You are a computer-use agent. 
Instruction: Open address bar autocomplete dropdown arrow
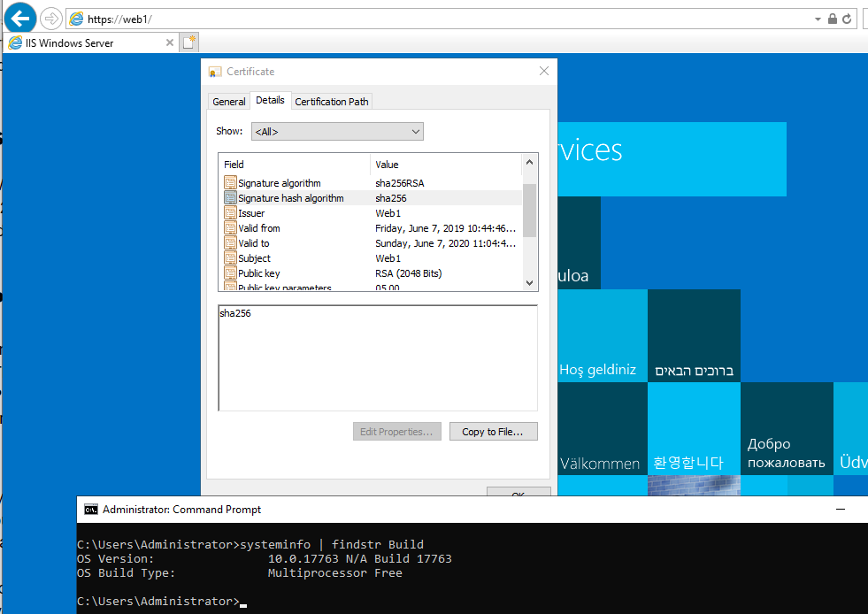click(818, 19)
